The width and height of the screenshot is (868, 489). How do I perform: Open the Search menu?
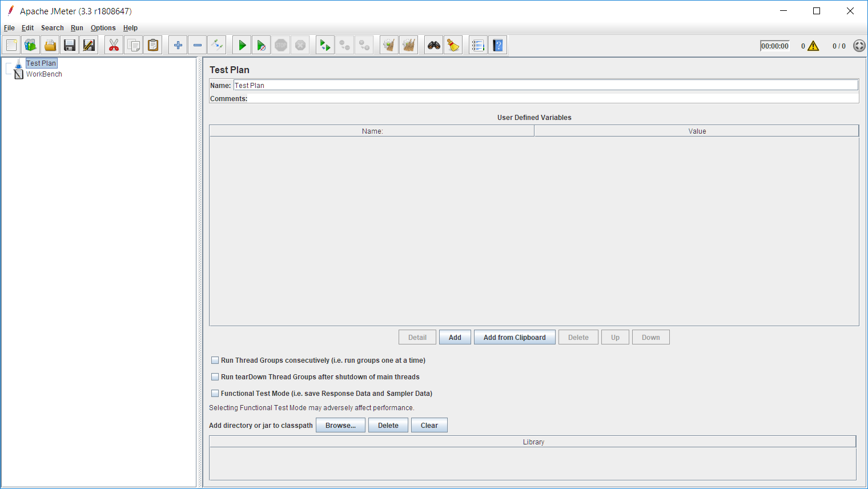click(x=53, y=28)
